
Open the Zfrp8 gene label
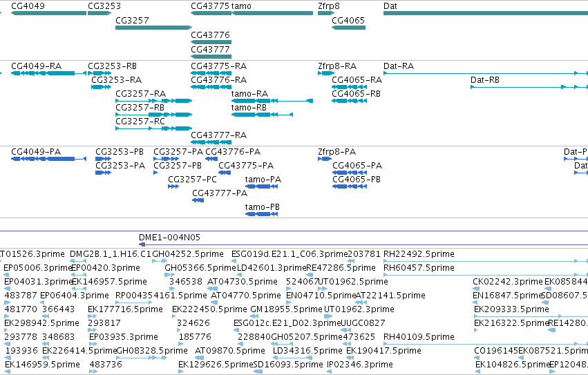pos(328,6)
